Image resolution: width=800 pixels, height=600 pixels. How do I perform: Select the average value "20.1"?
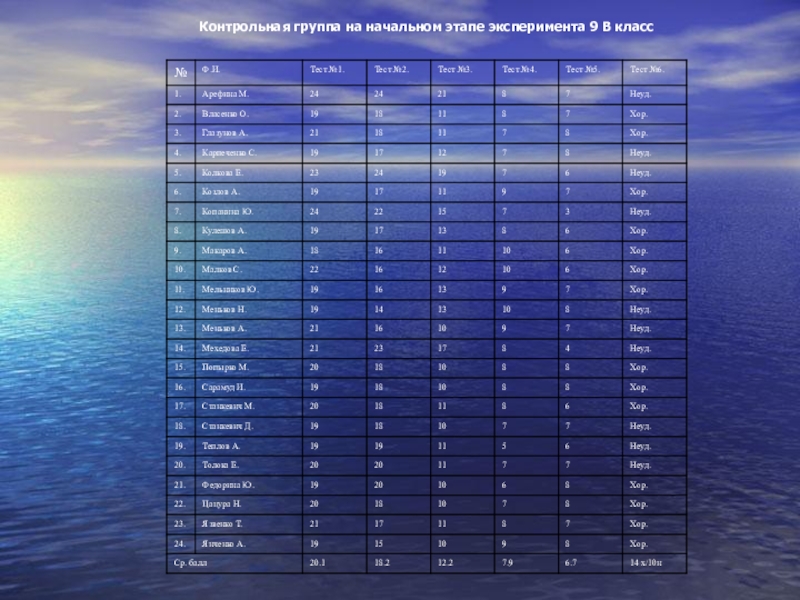(x=317, y=563)
